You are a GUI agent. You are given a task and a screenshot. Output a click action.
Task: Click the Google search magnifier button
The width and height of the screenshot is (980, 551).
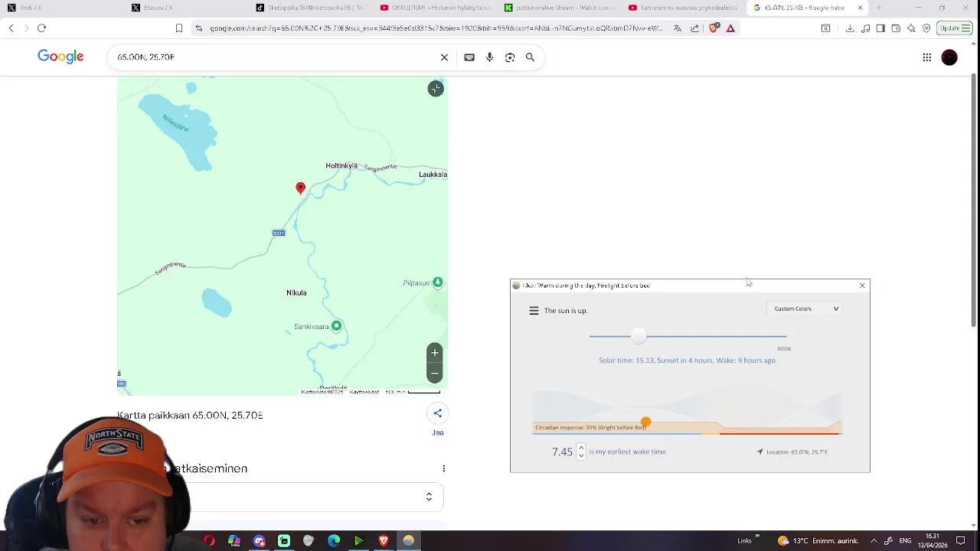(x=530, y=57)
